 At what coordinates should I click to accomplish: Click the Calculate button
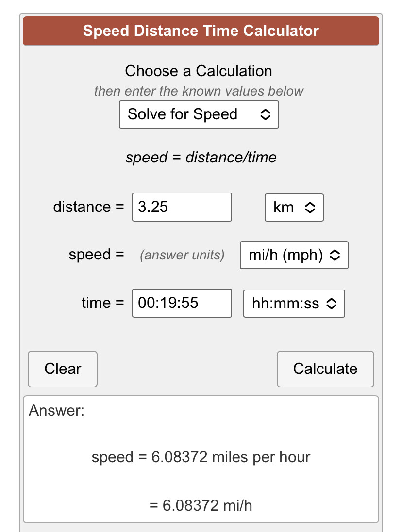coord(325,369)
